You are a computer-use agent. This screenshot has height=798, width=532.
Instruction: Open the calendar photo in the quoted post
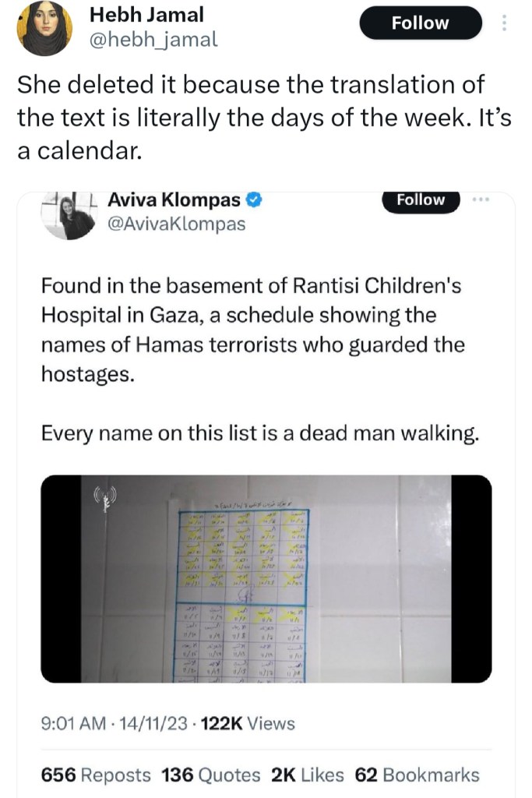(x=266, y=578)
